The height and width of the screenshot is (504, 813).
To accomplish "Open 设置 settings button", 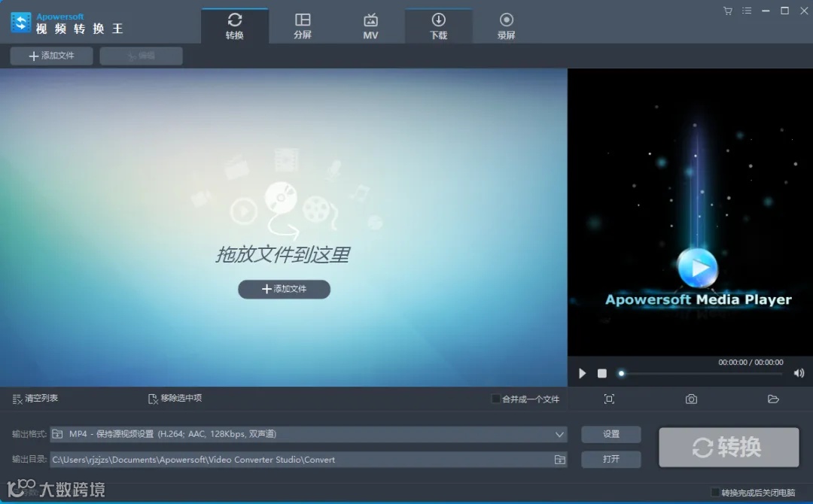I will [611, 434].
